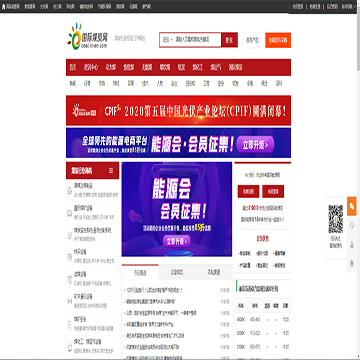The image size is (360, 360).
Task: Click the icon beside 煤化工、煤层气设备
Action: pyautogui.click(x=70, y=347)
